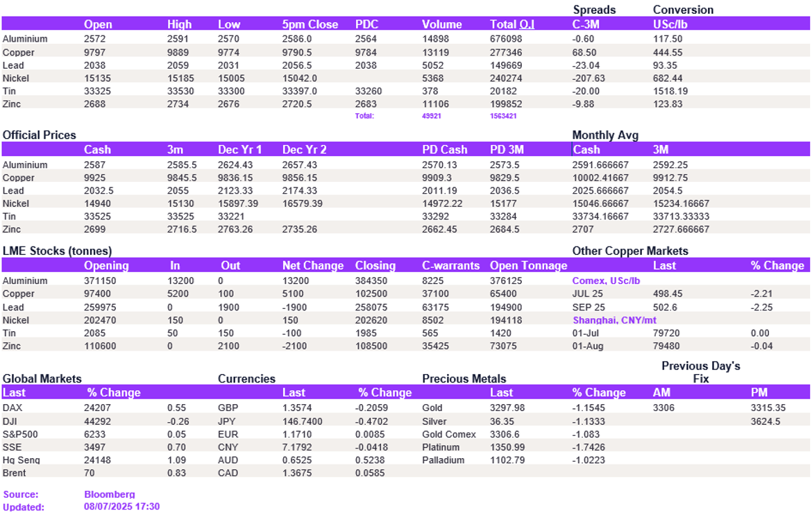Click Shanghai 01-Aug last price 79480
The width and height of the screenshot is (812, 520).
(666, 346)
